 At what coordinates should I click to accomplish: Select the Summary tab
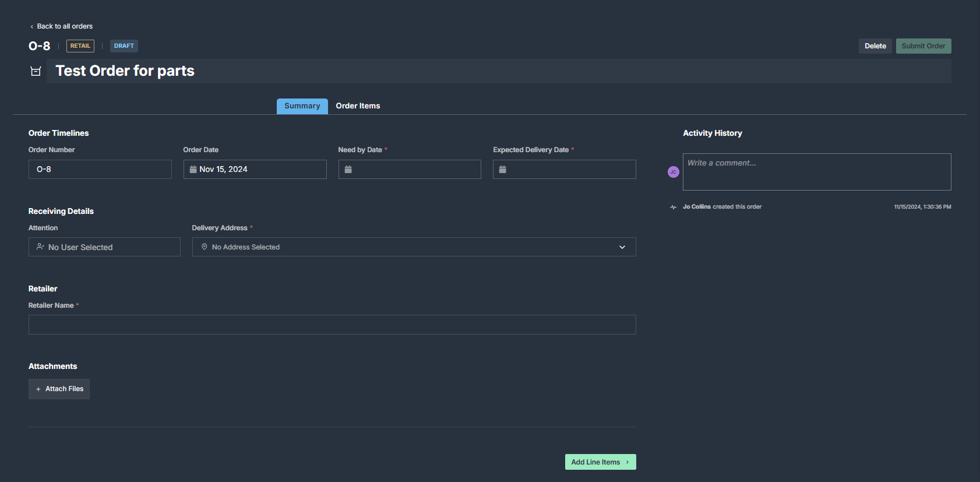pyautogui.click(x=302, y=106)
